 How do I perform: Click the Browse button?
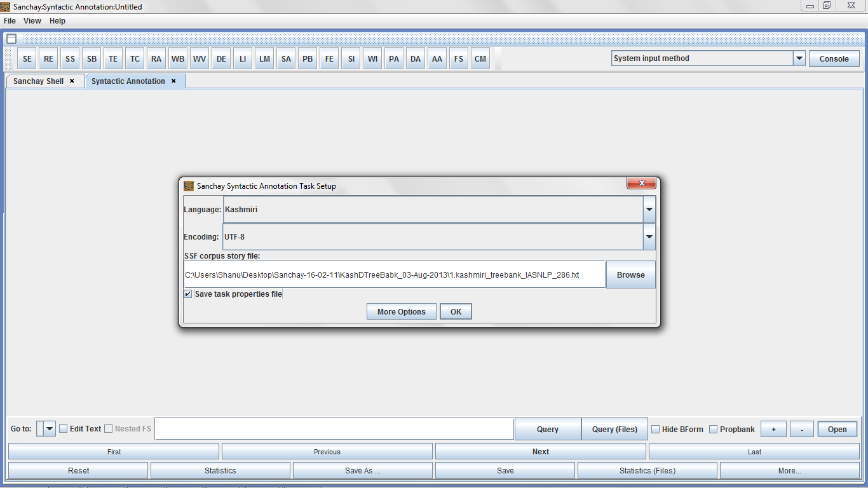pos(631,275)
